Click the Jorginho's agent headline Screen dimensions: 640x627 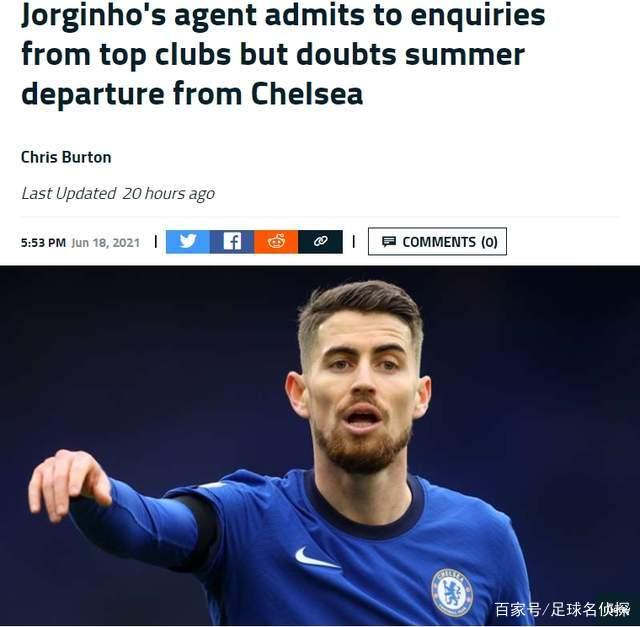pos(283,55)
